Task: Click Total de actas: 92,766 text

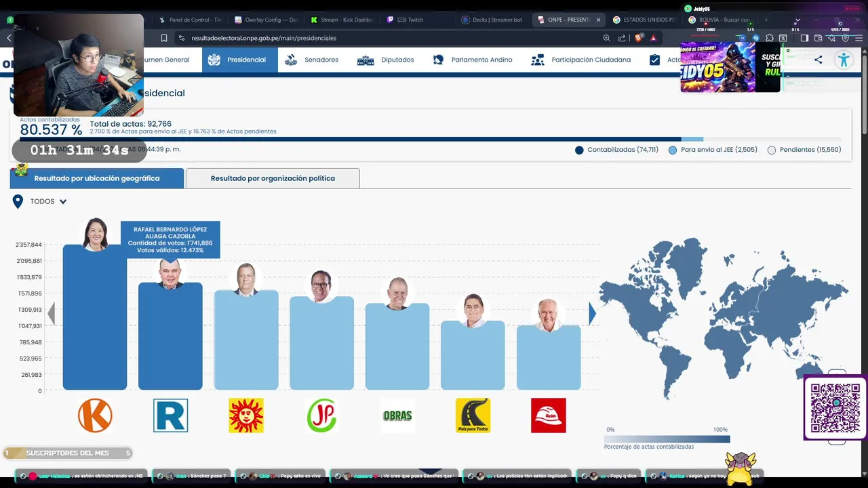Action: click(130, 124)
